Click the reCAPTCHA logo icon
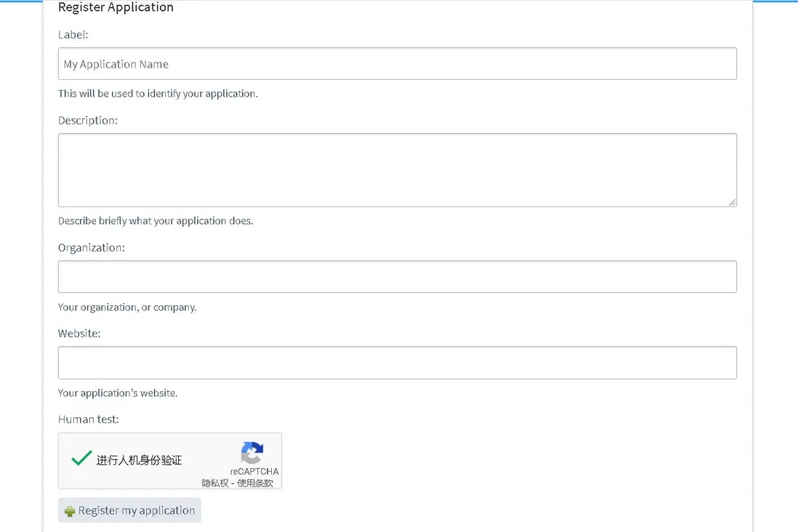This screenshot has height=532, width=798. point(252,453)
